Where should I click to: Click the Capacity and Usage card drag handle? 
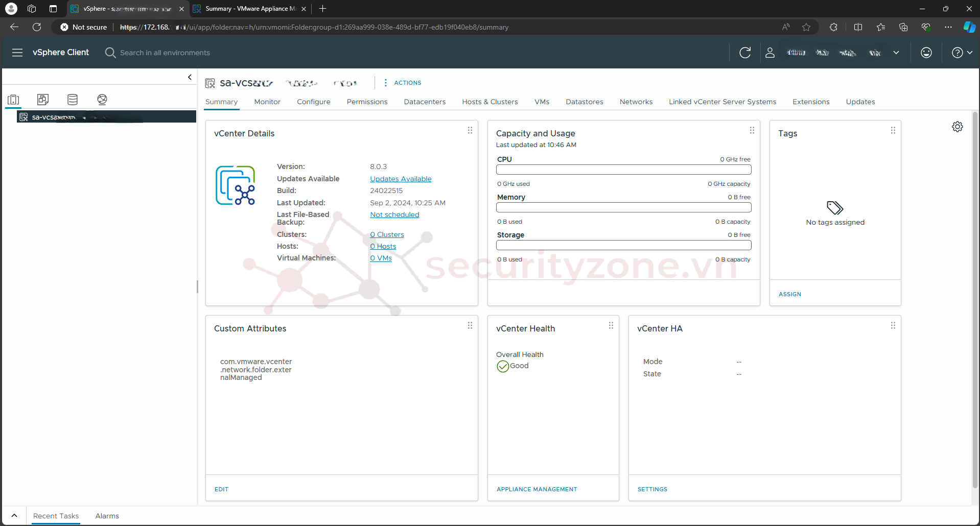click(x=752, y=130)
